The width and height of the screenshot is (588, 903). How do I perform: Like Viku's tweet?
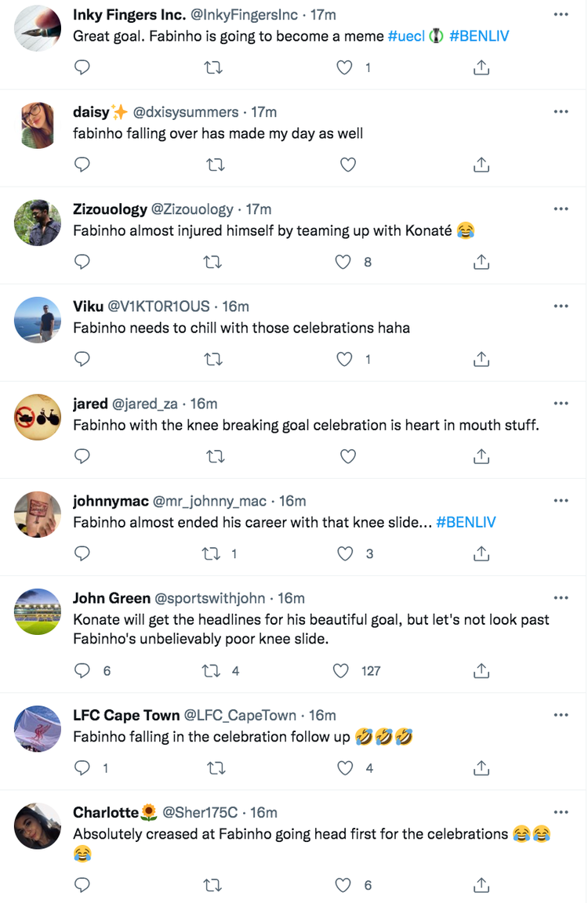345,359
